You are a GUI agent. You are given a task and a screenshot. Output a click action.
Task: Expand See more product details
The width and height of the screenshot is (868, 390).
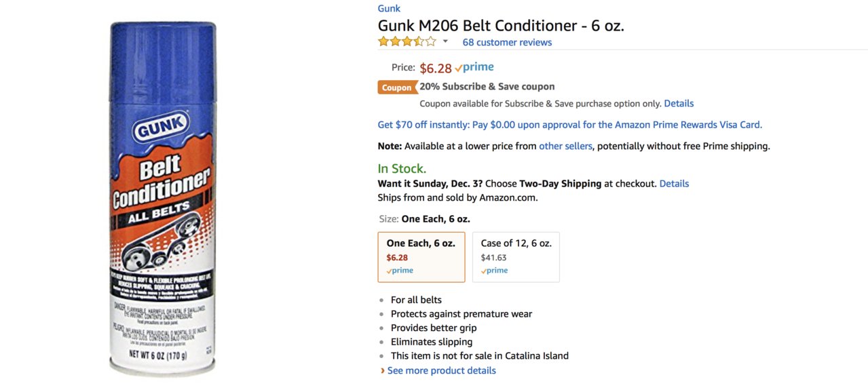click(x=442, y=370)
